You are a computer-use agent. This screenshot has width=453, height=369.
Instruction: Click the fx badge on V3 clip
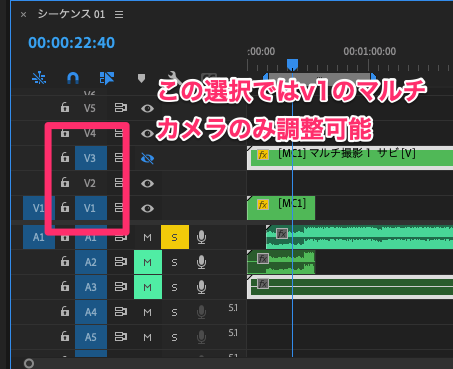[263, 155]
